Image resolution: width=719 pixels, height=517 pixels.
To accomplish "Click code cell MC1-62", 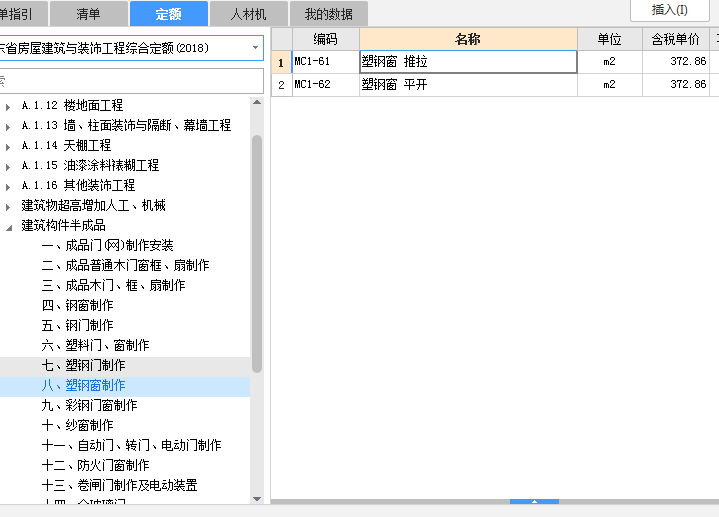I will tap(326, 85).
